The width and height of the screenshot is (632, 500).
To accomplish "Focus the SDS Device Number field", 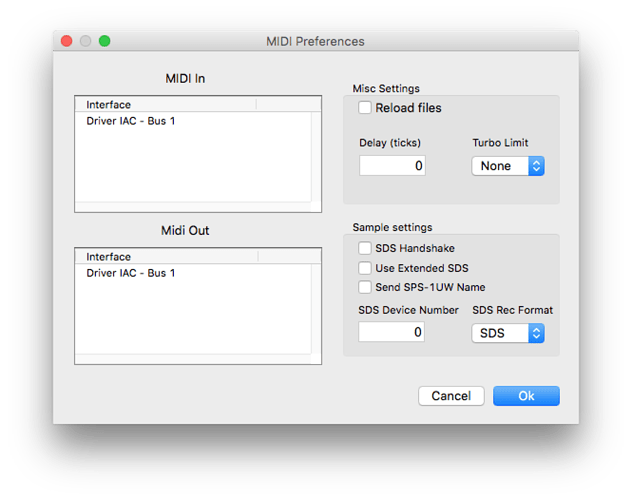I will (392, 332).
